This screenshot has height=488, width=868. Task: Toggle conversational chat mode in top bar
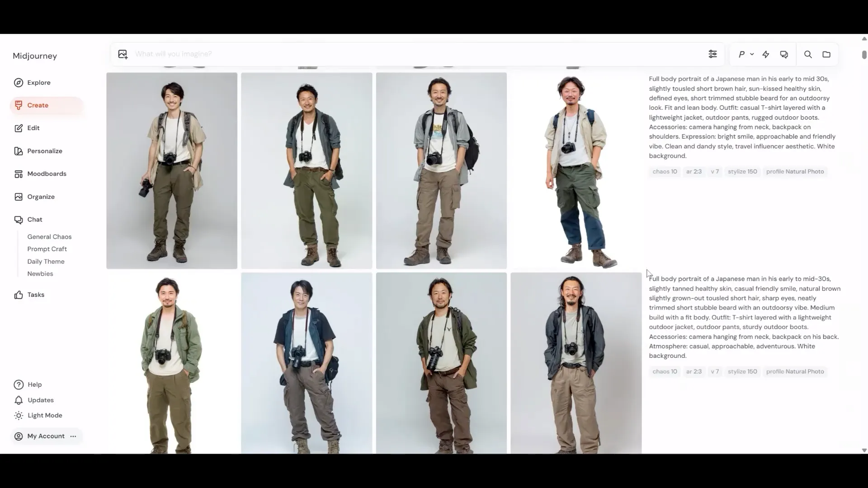click(784, 54)
